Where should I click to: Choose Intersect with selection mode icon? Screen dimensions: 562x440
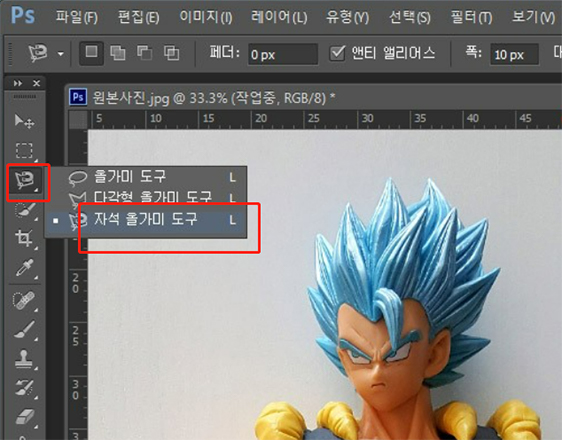(171, 53)
